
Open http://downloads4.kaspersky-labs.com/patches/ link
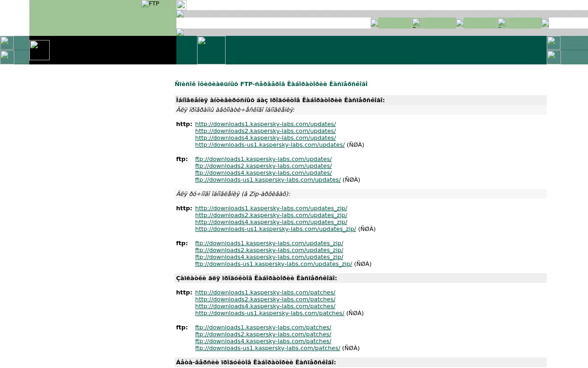pos(265,306)
